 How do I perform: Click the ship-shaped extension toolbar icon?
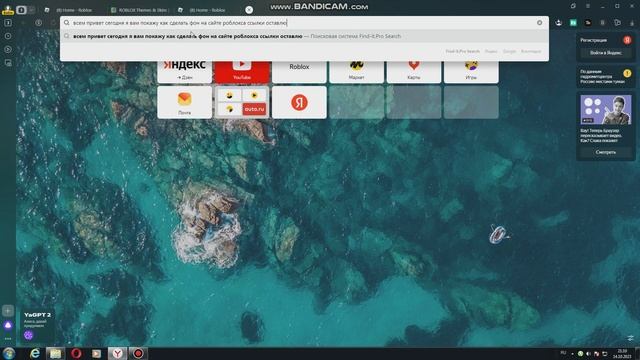(558, 23)
